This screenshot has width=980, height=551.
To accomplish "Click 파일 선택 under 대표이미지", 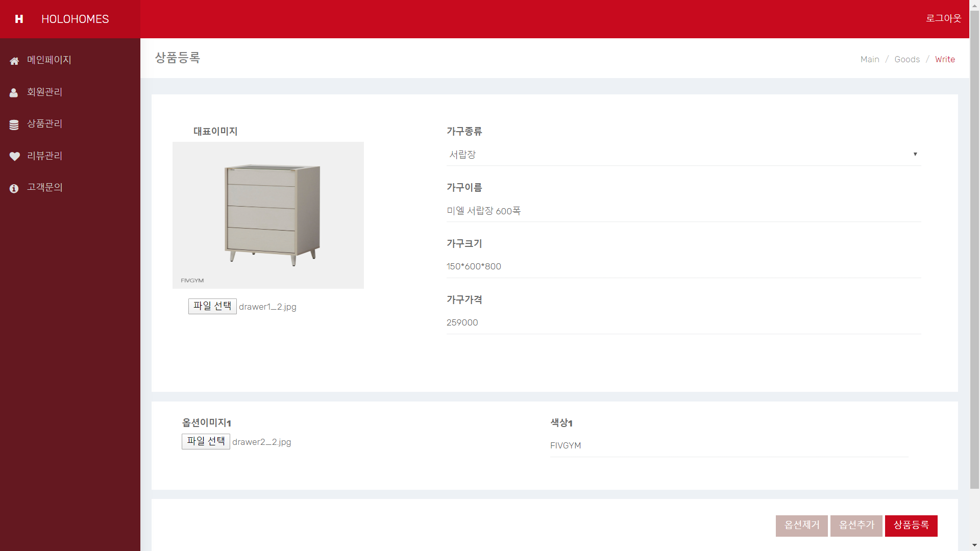I will 212,306.
